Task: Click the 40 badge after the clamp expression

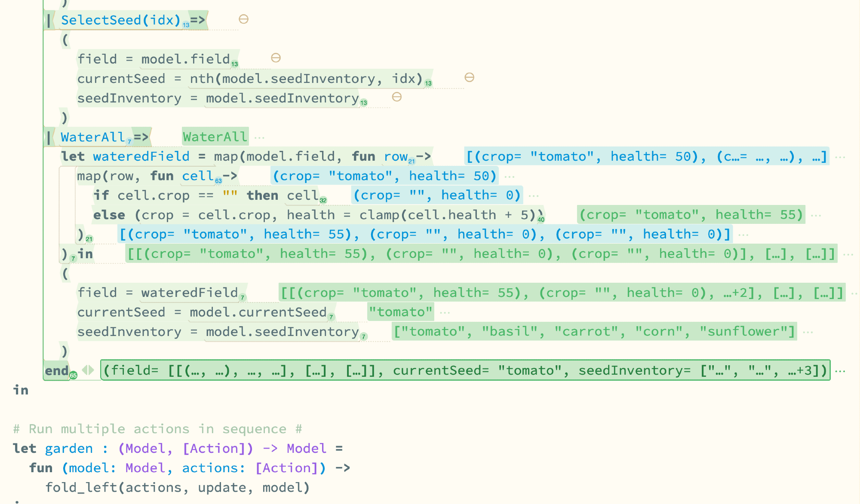Action: click(x=541, y=220)
